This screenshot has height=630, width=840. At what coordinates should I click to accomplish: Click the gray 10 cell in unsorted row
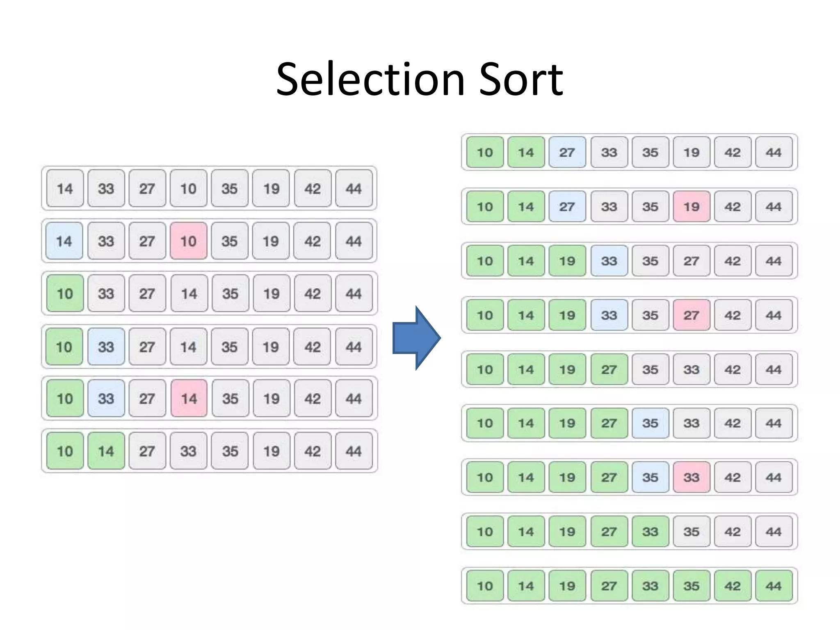pos(189,189)
